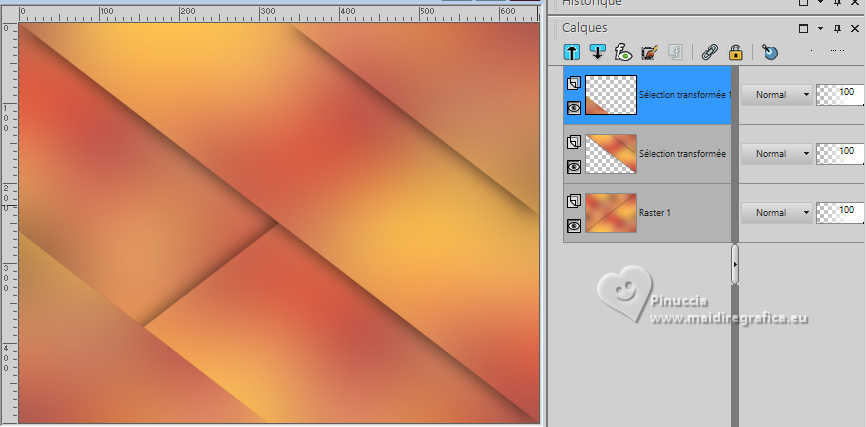Pin the Calques panel with pushpin
The width and height of the screenshot is (866, 427).
click(837, 28)
